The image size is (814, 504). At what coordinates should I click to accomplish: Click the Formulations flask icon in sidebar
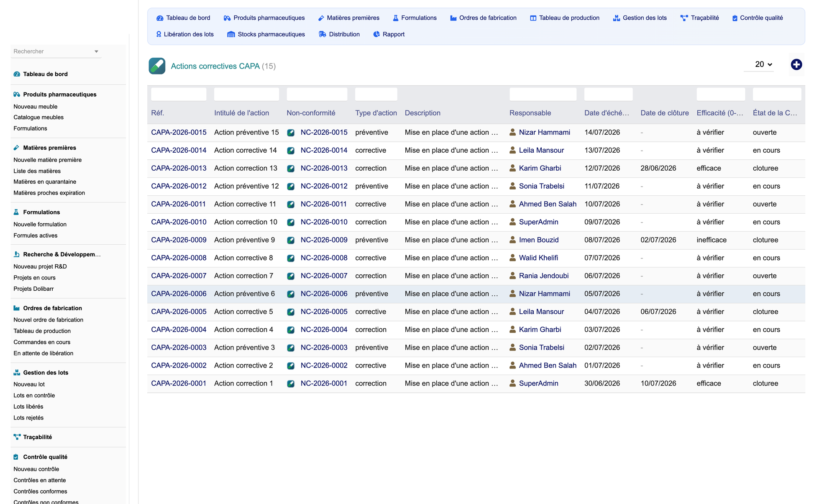[x=16, y=212]
